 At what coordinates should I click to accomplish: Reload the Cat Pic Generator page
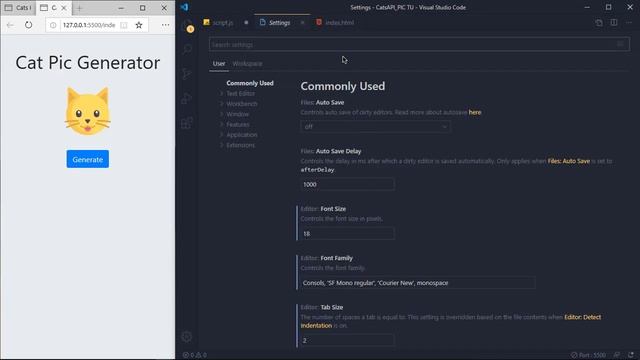pos(28,25)
